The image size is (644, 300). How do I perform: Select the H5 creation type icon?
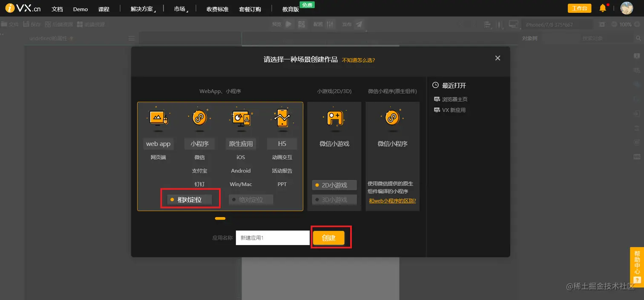point(282,119)
